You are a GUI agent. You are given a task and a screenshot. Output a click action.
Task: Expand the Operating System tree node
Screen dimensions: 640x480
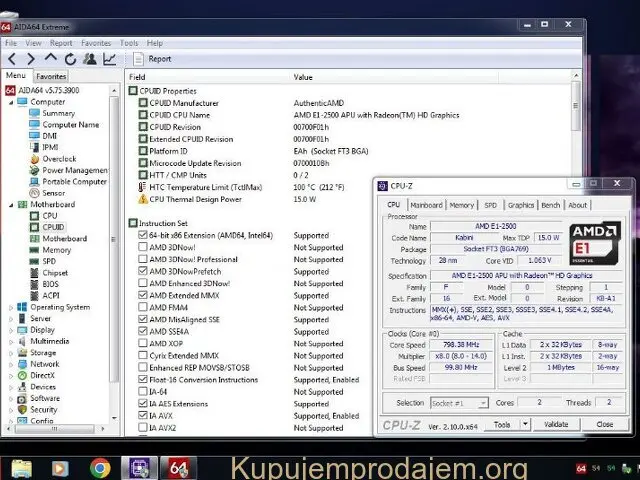point(9,307)
